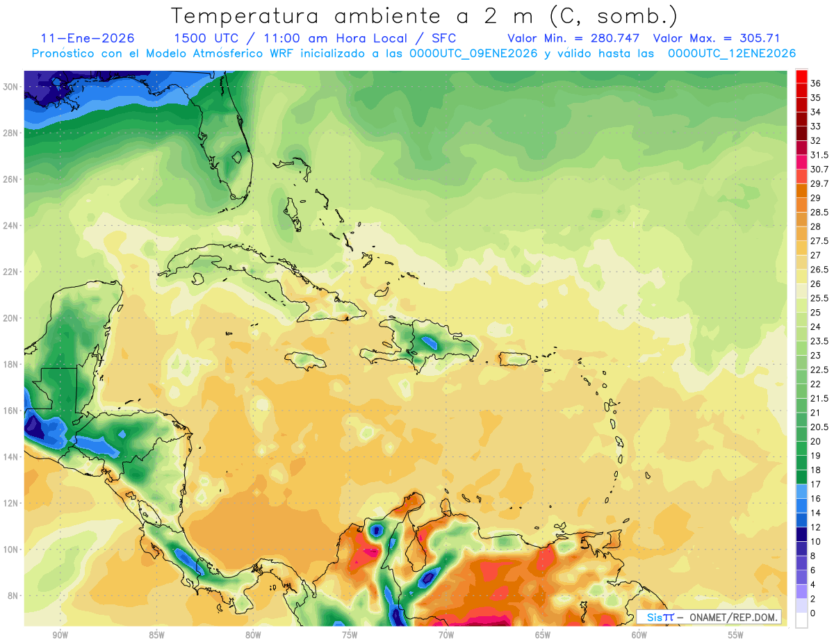The height and width of the screenshot is (644, 834).
Task: Click the legend value '29.7'
Action: coord(819,183)
